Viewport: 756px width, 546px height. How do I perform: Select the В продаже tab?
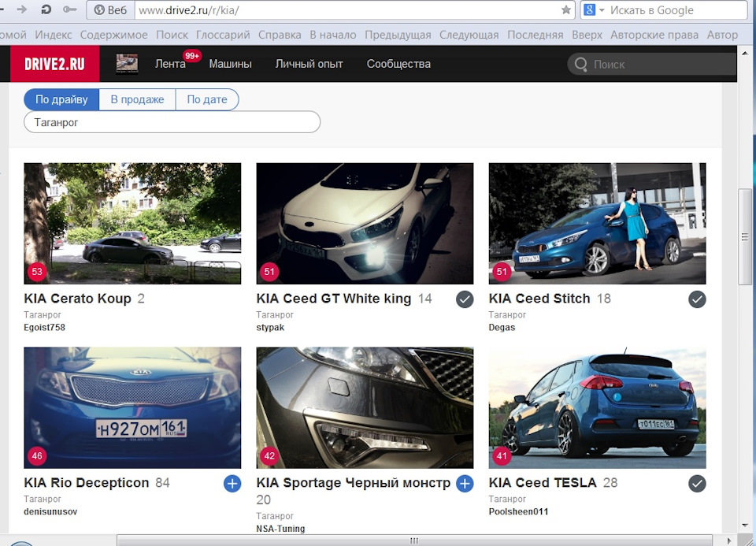pyautogui.click(x=137, y=99)
